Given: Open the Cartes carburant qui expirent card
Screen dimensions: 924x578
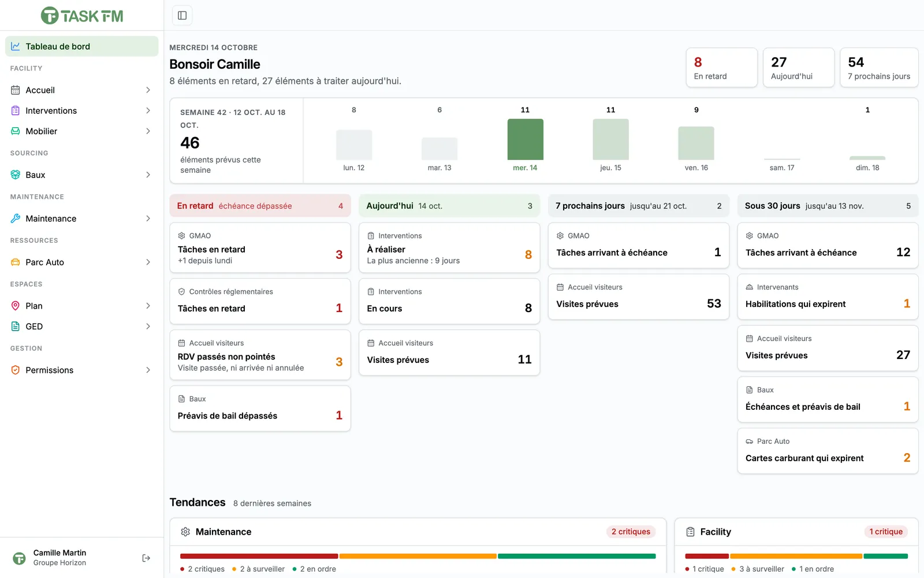Looking at the screenshot, I should [828, 451].
